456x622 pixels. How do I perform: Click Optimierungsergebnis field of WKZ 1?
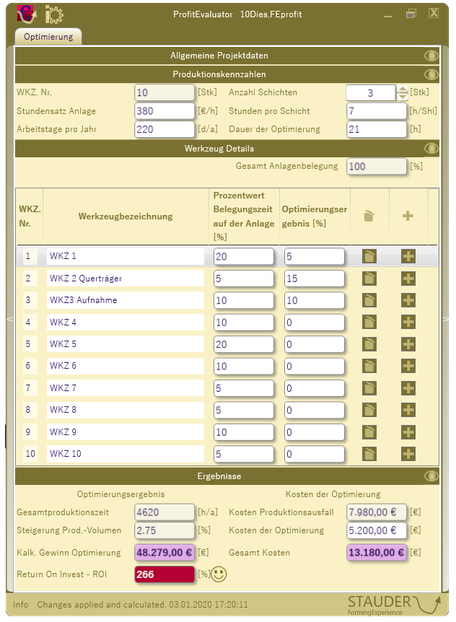coord(314,257)
